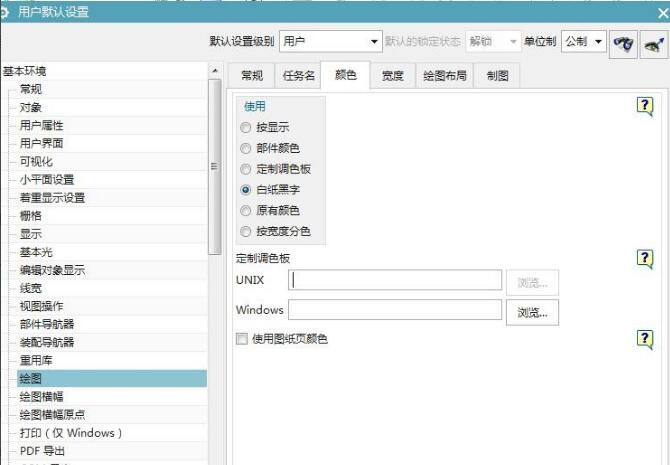Click into the Windows palette path field
This screenshot has width=670, height=465.
(395, 310)
